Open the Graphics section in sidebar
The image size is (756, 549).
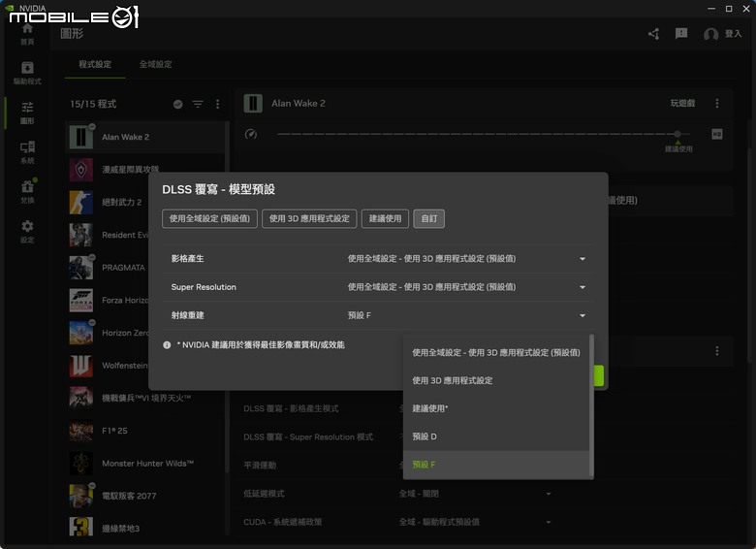tap(27, 113)
